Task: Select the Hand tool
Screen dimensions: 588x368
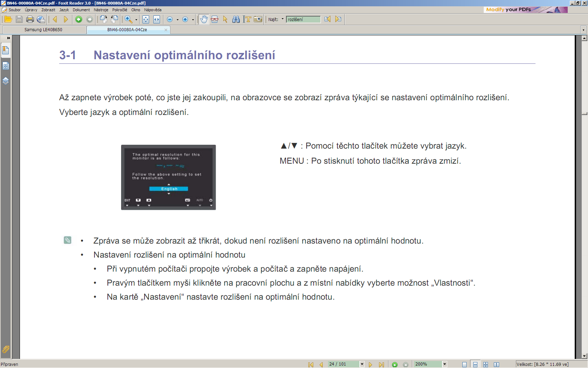Action: 204,19
